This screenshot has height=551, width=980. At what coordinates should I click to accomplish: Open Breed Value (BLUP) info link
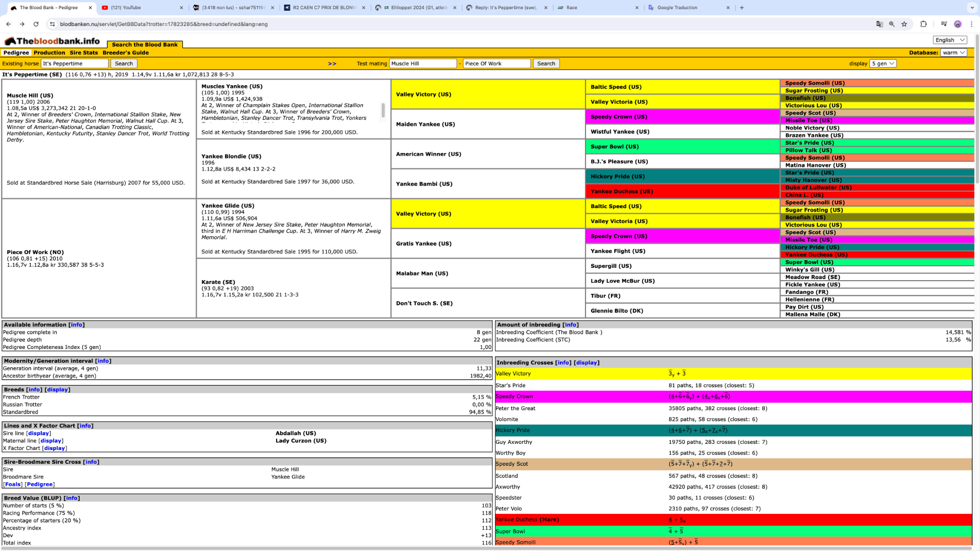tap(71, 498)
